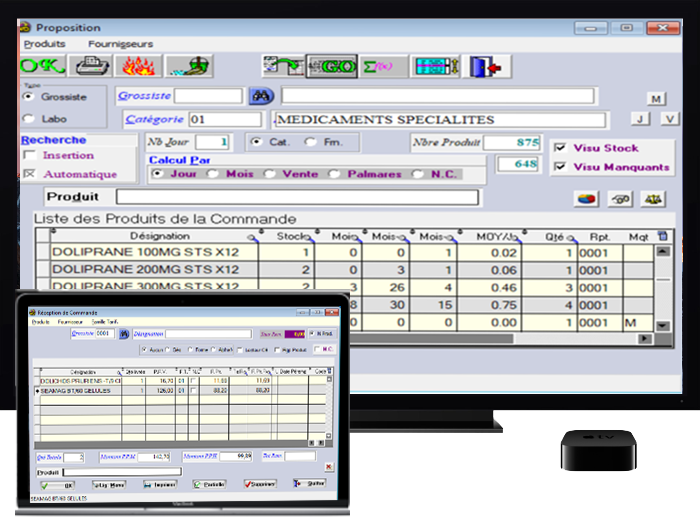
Task: Click Supprimer button in Réception de Commande
Action: pos(260,484)
